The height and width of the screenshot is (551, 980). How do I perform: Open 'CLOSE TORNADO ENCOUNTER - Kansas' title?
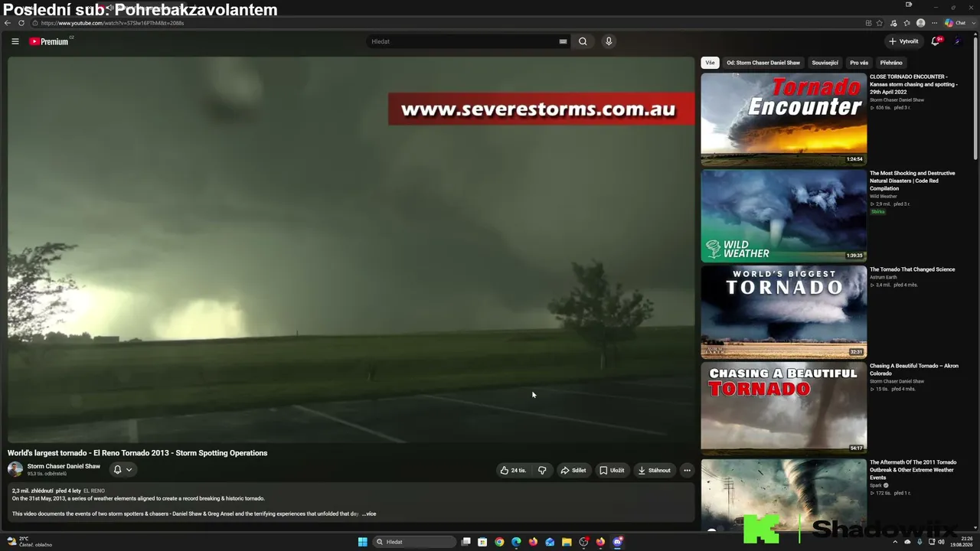[x=913, y=84]
